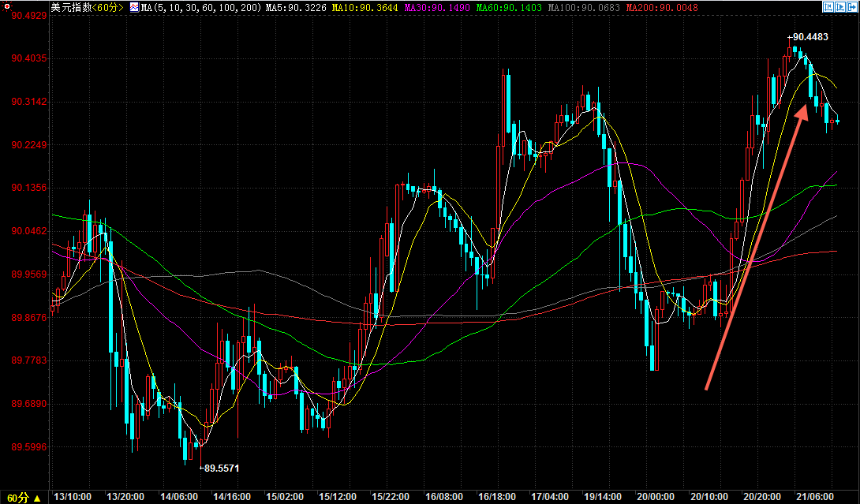Click the 13/10:00 time axis marker

73,497
